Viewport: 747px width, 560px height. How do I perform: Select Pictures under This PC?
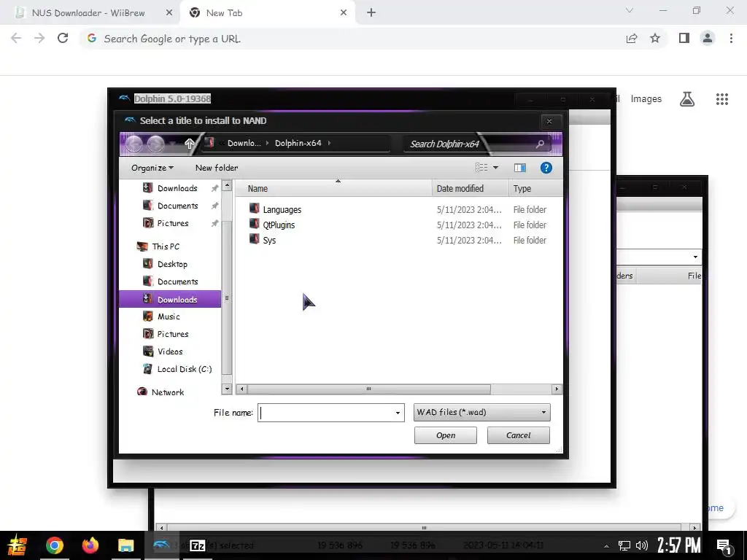tap(173, 334)
